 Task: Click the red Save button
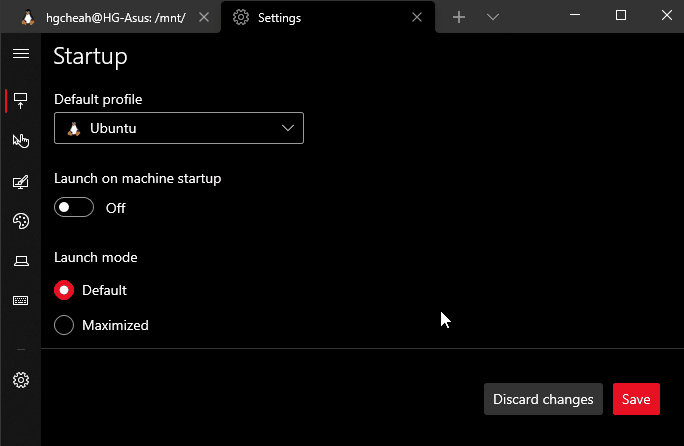636,399
